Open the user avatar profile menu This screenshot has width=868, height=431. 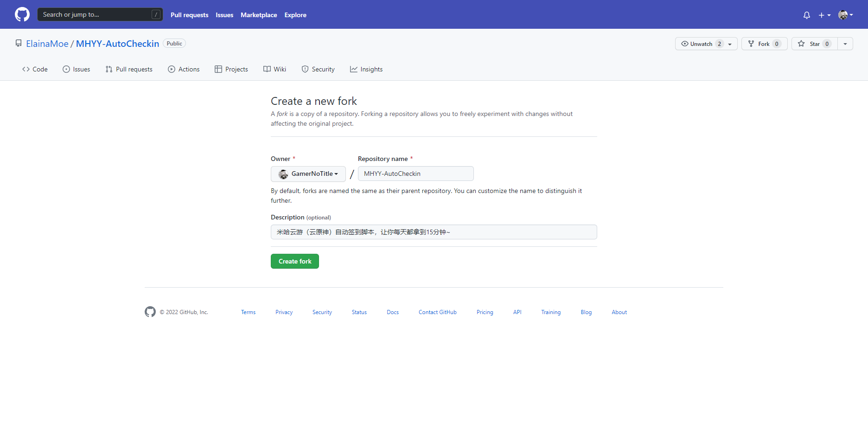click(846, 15)
